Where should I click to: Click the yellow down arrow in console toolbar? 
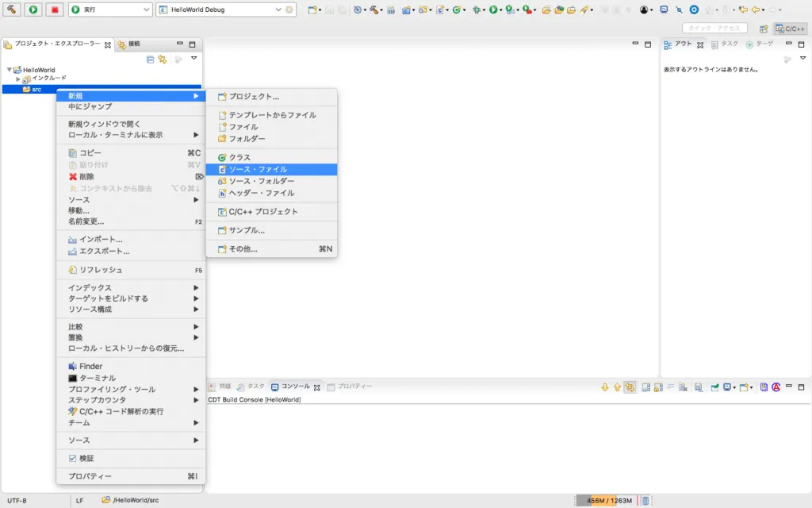pos(605,387)
